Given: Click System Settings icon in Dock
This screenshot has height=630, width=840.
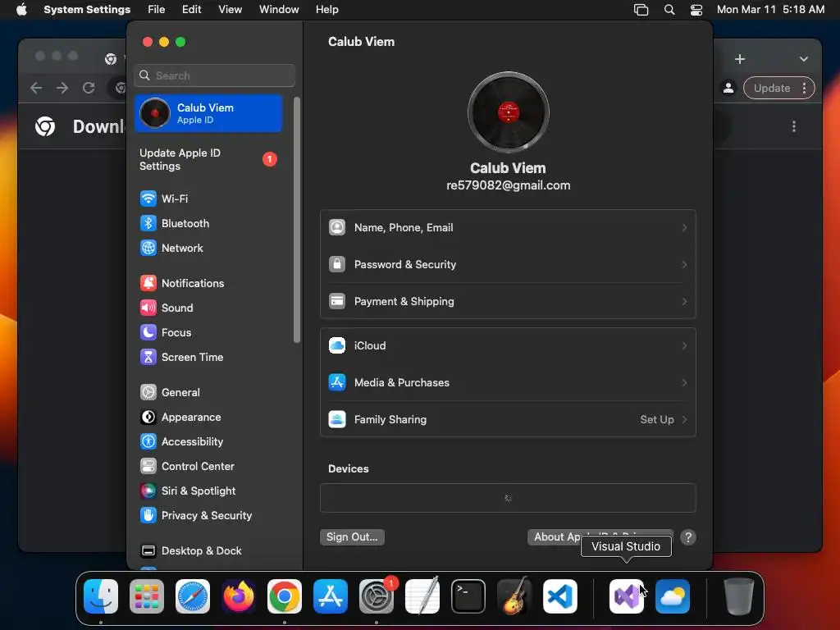Looking at the screenshot, I should pos(376,596).
